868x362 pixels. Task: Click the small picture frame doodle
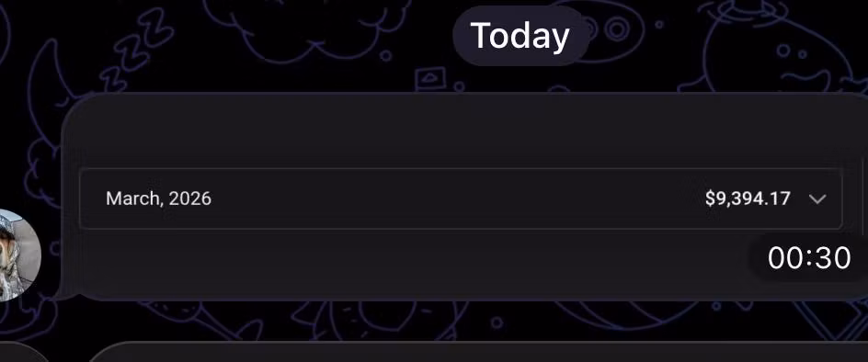click(430, 79)
